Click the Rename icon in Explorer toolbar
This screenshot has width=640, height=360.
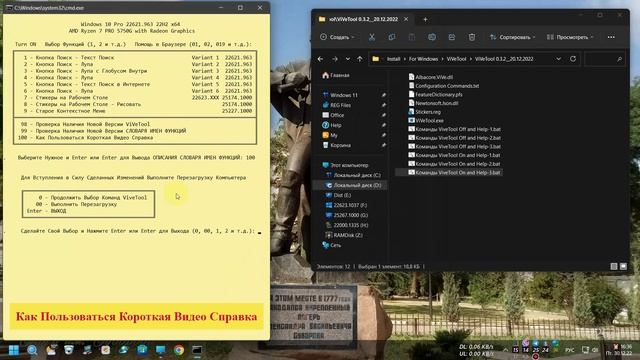431,37
